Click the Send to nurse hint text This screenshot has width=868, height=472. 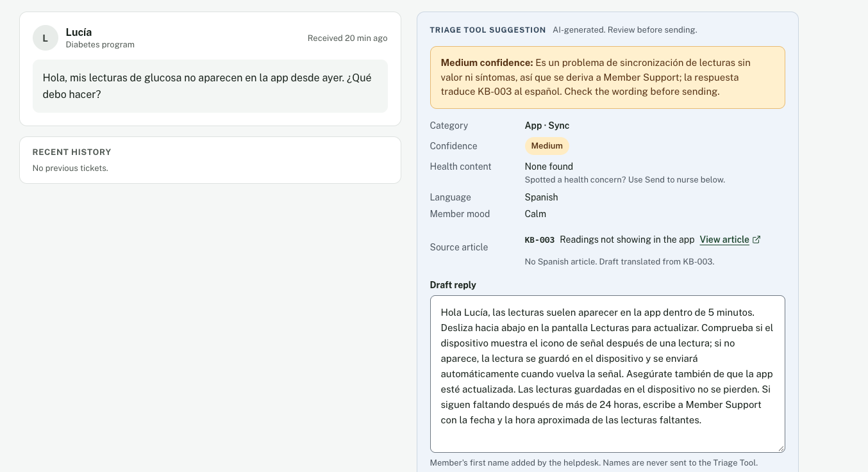pyautogui.click(x=625, y=180)
